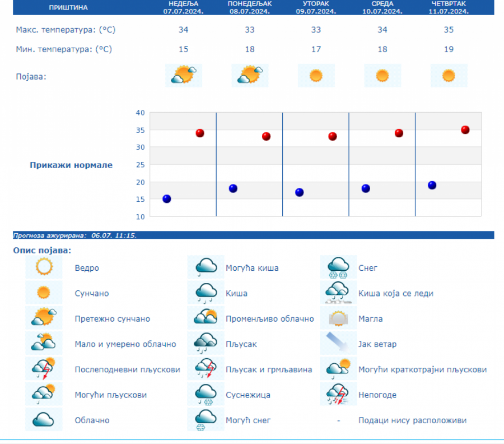Click the Подаци нису расположиви legend text
The image size is (504, 444).
pyautogui.click(x=412, y=420)
